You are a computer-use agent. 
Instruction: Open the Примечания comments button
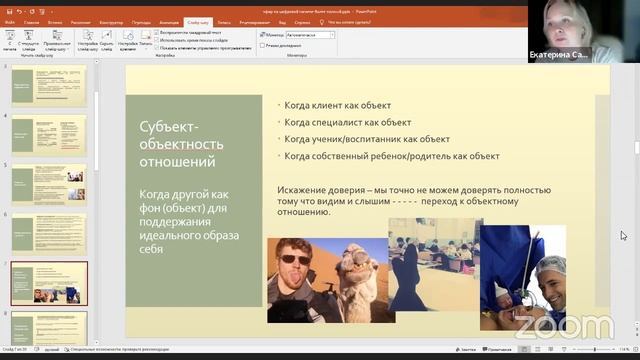click(x=497, y=349)
